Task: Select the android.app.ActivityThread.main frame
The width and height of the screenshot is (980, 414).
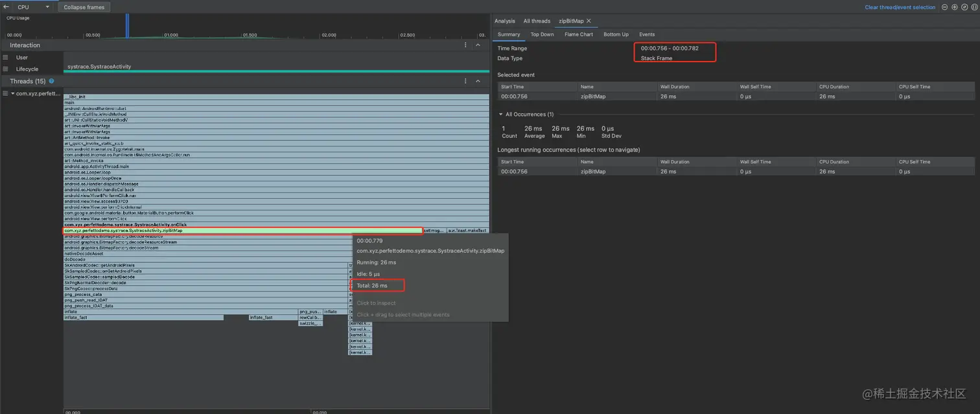Action: tap(276, 167)
